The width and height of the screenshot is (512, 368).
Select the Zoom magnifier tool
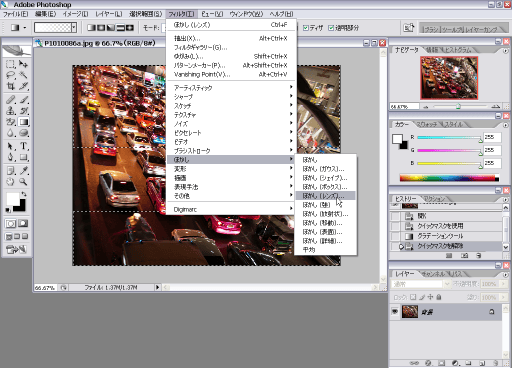click(23, 182)
